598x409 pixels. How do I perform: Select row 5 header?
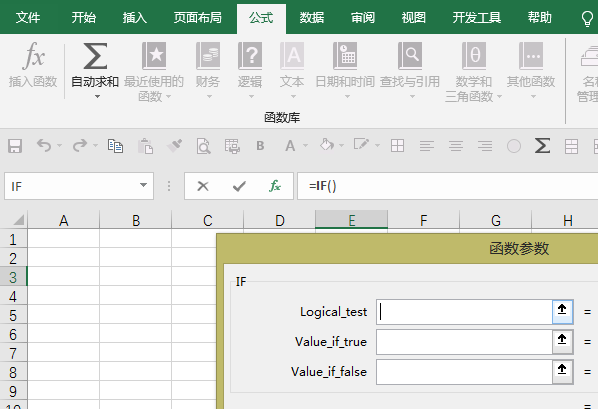13,315
